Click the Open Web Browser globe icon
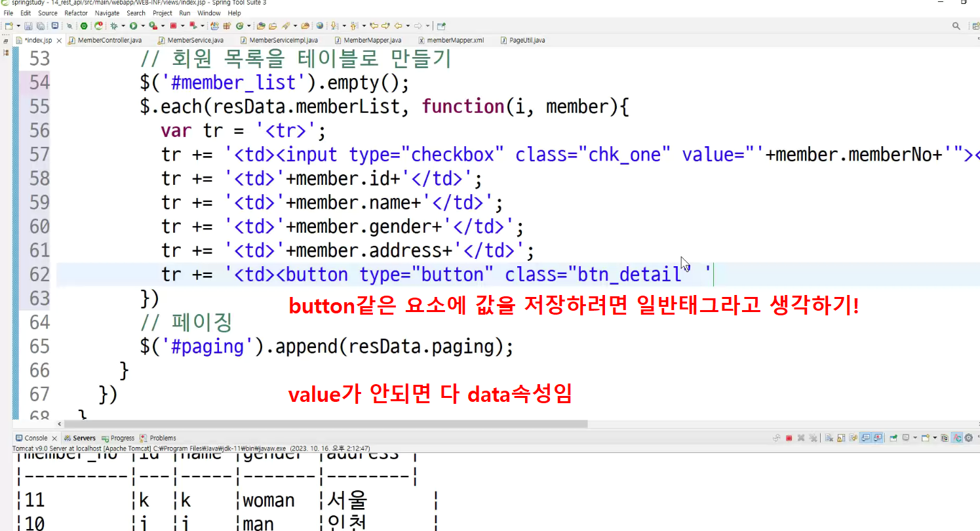 319,26
